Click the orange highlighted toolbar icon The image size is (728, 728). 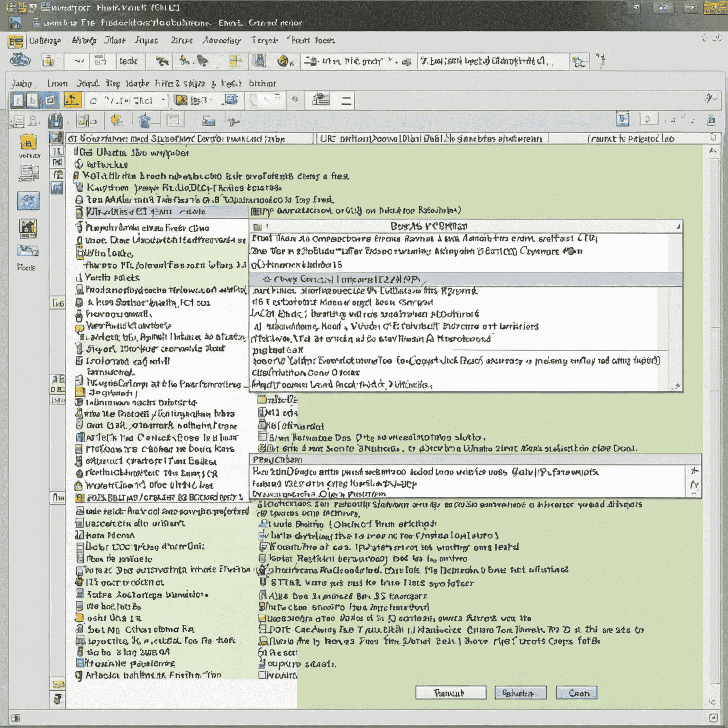click(x=73, y=100)
